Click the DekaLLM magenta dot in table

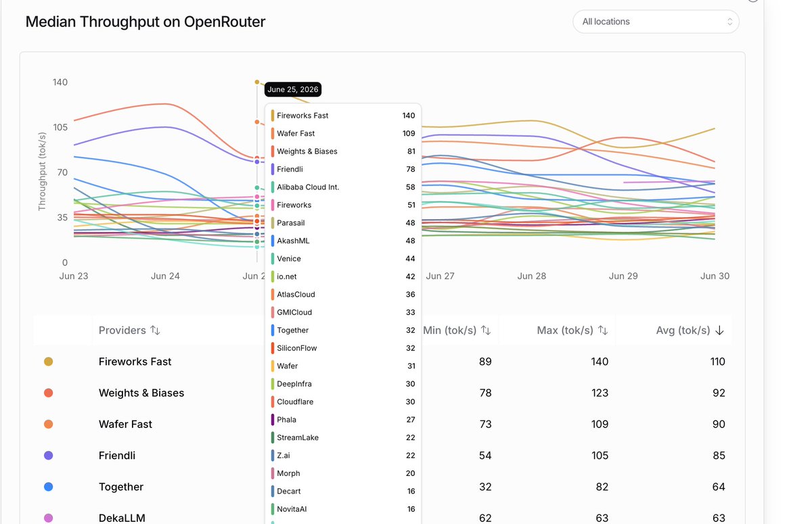48,518
